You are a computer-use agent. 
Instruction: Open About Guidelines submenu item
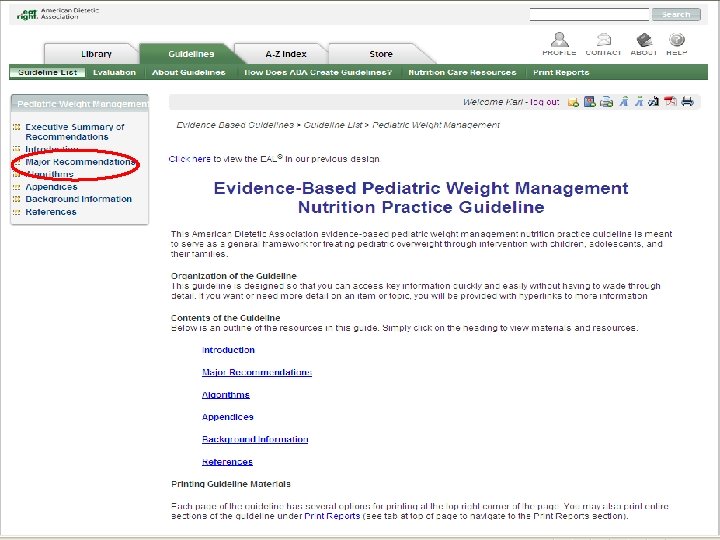click(x=188, y=73)
